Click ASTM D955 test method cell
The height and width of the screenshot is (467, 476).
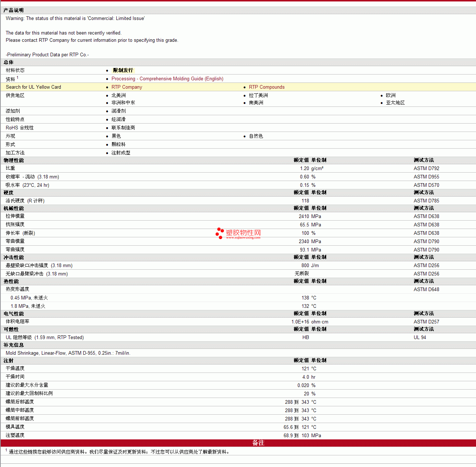(x=426, y=177)
